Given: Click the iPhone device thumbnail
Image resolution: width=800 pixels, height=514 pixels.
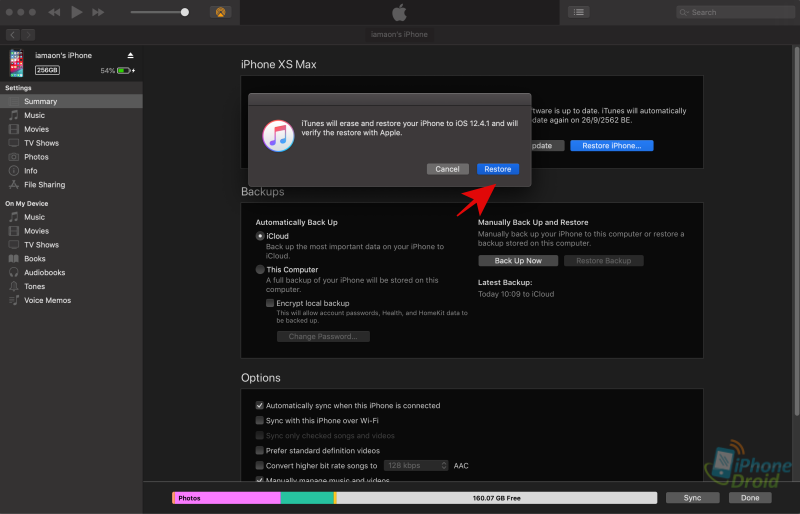Looking at the screenshot, I should tap(16, 63).
